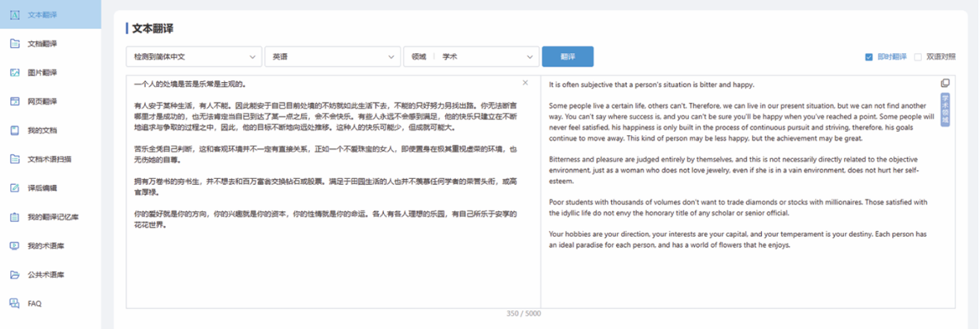980x329 pixels.
Task: Click the 文档翻译 folder icon
Action: (x=15, y=43)
